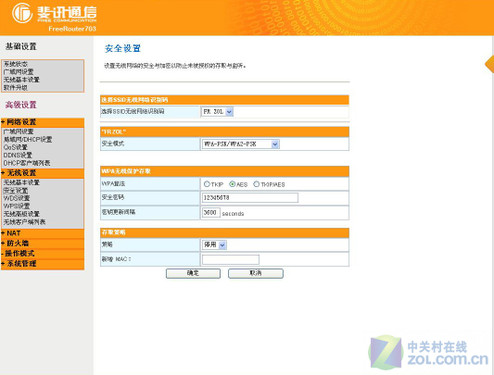The width and height of the screenshot is (494, 375).
Task: Open 局域网/DHCP设置 menu item
Action: pyautogui.click(x=28, y=139)
